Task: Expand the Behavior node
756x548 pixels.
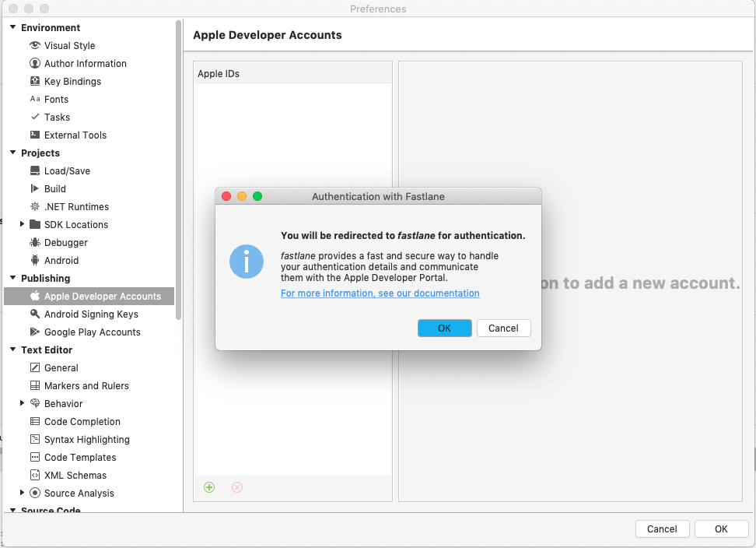Action: point(22,403)
